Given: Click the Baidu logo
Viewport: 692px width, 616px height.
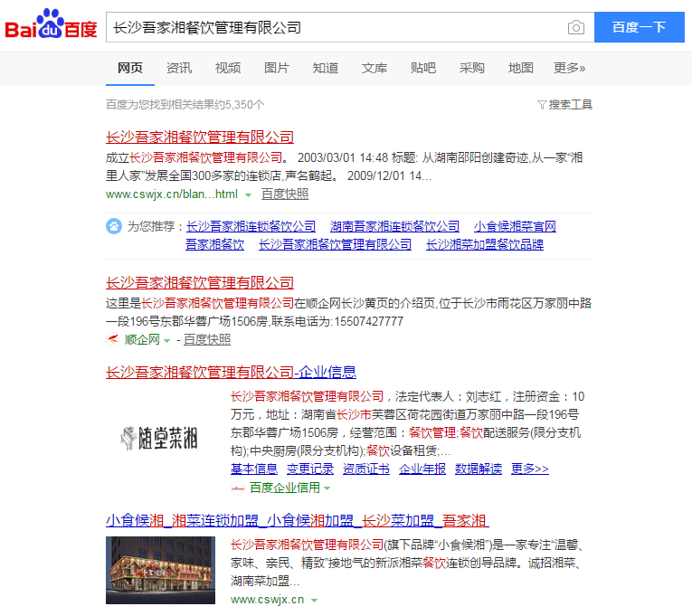Looking at the screenshot, I should [51, 26].
